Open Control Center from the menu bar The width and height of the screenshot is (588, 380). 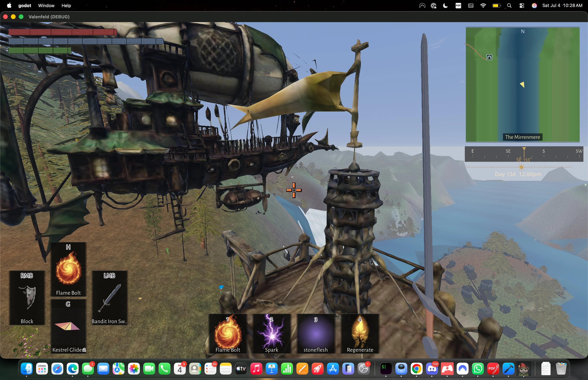522,5
